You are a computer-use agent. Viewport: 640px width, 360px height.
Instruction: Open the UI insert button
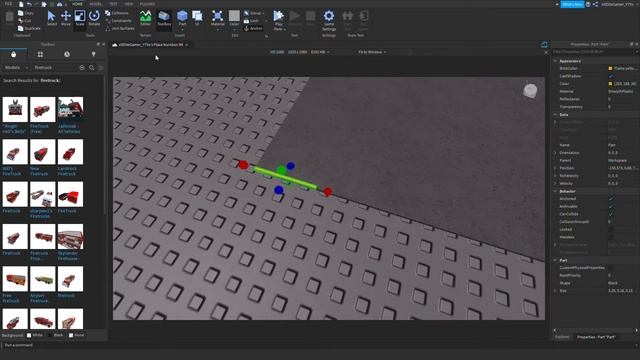pos(197,18)
